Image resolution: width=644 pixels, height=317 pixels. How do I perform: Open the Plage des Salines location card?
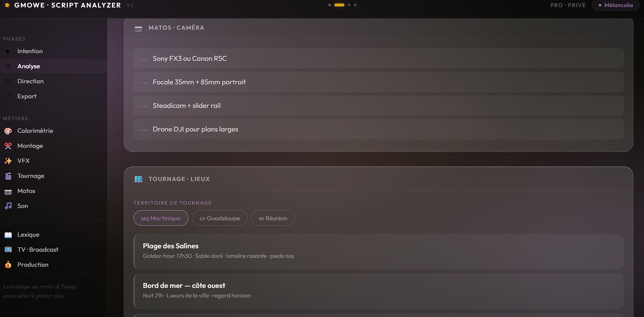click(379, 252)
